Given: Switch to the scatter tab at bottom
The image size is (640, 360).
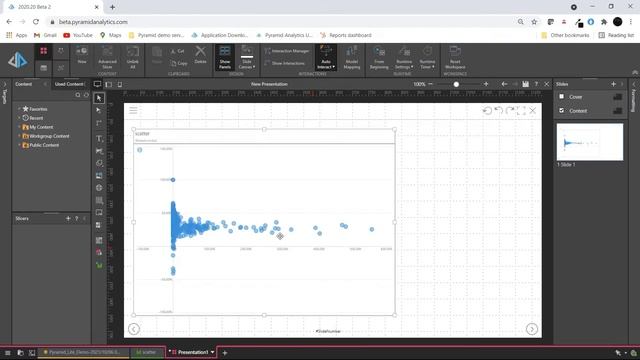Looking at the screenshot, I should (x=147, y=352).
